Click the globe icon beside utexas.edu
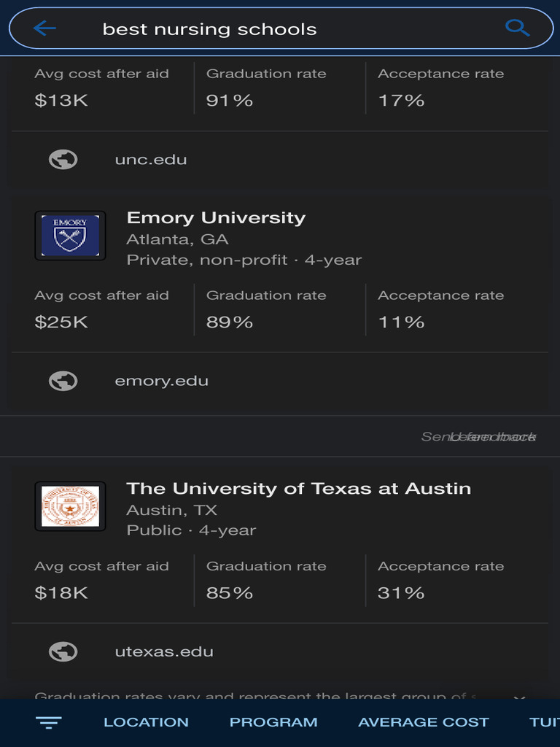This screenshot has width=560, height=747. (x=63, y=651)
